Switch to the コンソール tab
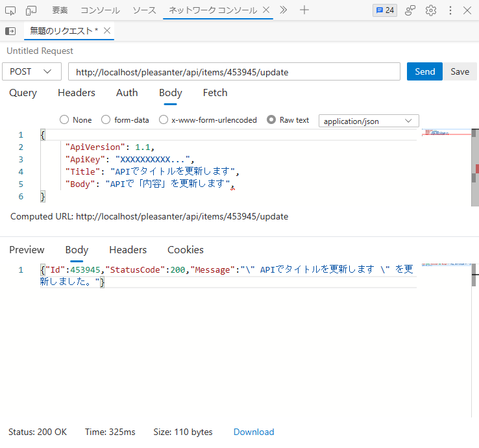Viewport: 479px width, 448px height. [100, 10]
